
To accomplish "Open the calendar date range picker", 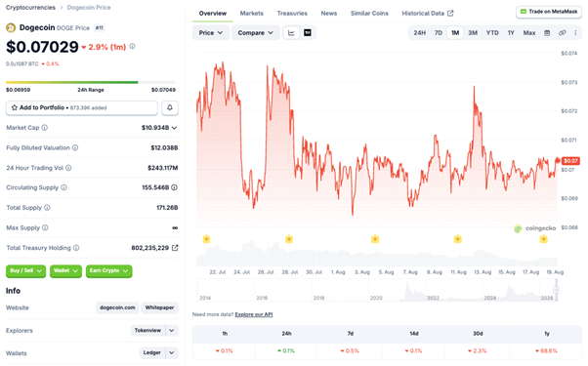I will tap(547, 33).
